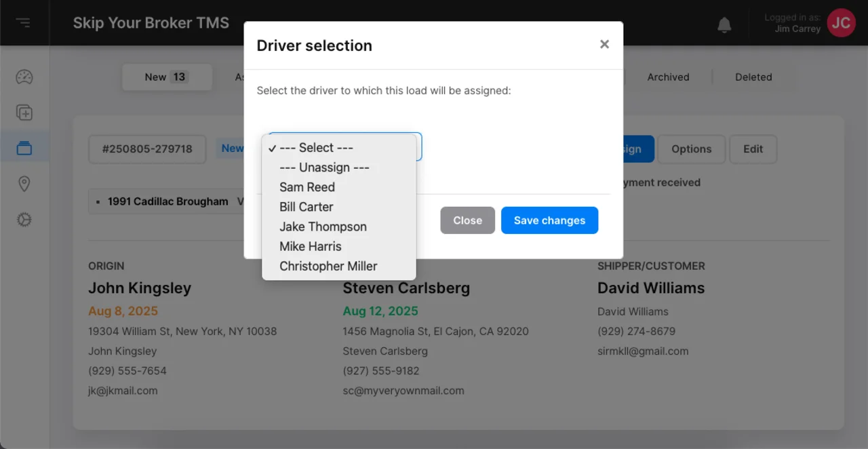The width and height of the screenshot is (868, 449).
Task: Click the notification bell icon
Action: click(x=724, y=25)
